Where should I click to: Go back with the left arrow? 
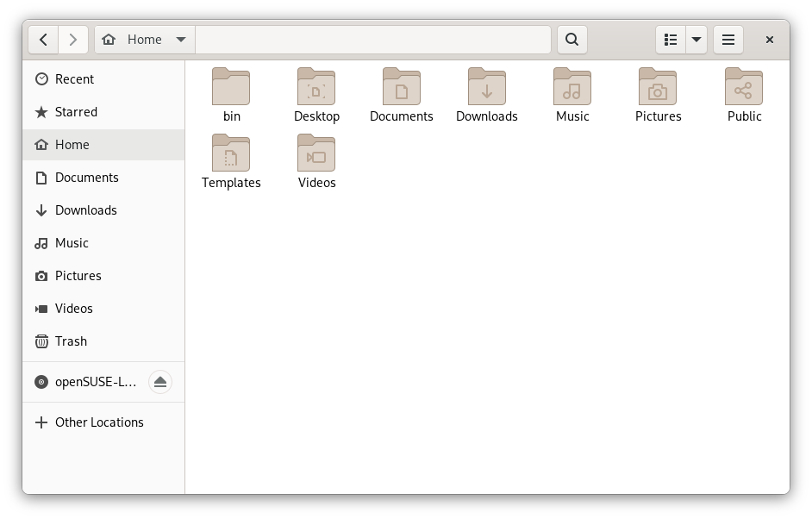[x=43, y=40]
